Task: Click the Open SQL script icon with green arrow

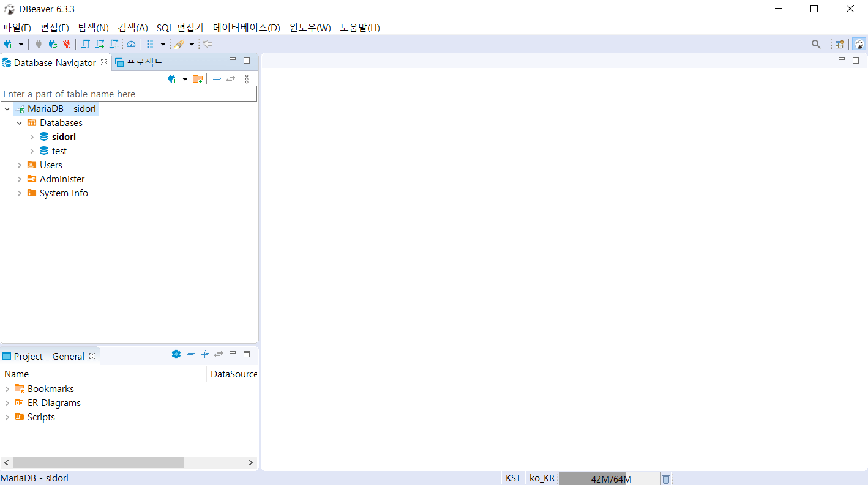Action: [x=100, y=44]
